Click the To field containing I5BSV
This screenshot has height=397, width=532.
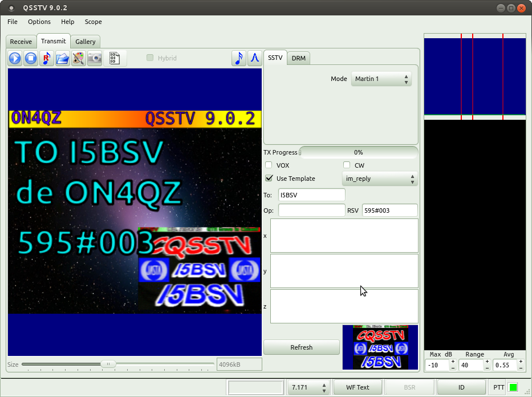point(312,195)
